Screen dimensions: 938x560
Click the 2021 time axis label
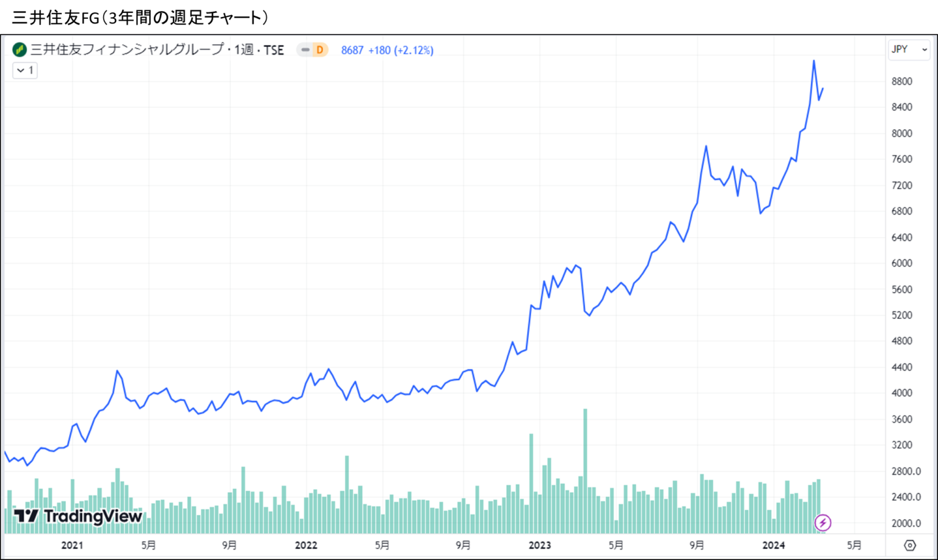(x=72, y=545)
